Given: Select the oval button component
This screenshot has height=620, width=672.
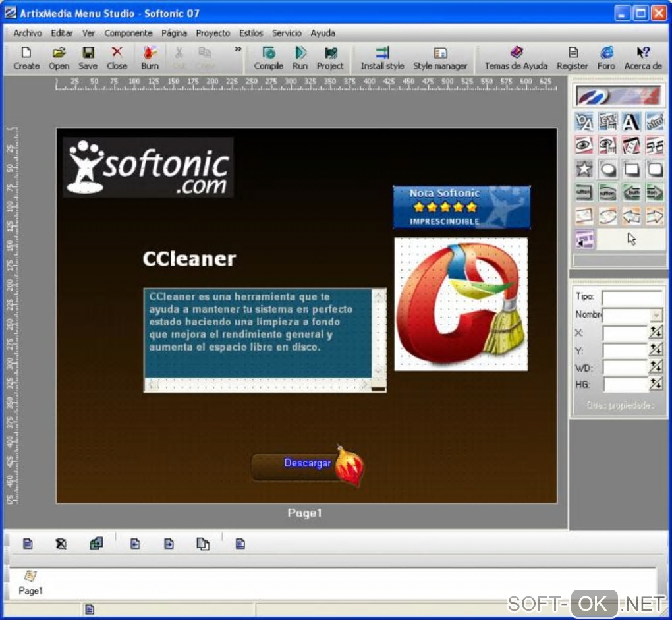Looking at the screenshot, I should click(607, 192).
